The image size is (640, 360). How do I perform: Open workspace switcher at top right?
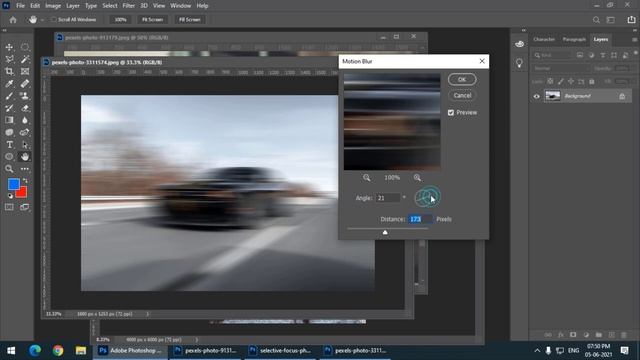[x=611, y=20]
